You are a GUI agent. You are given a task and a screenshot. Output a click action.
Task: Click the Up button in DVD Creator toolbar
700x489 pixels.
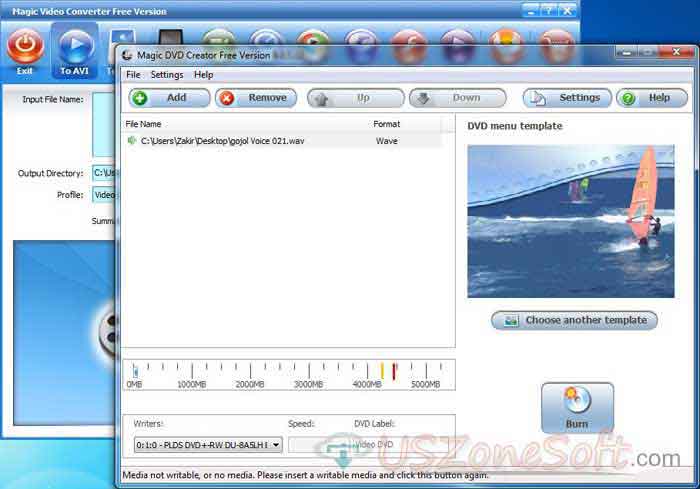(x=355, y=98)
